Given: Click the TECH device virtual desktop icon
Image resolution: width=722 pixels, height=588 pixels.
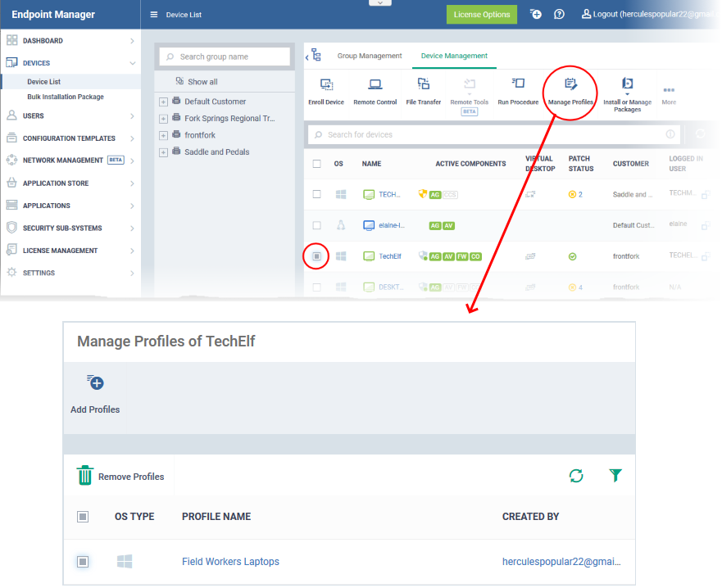Looking at the screenshot, I should [x=530, y=195].
